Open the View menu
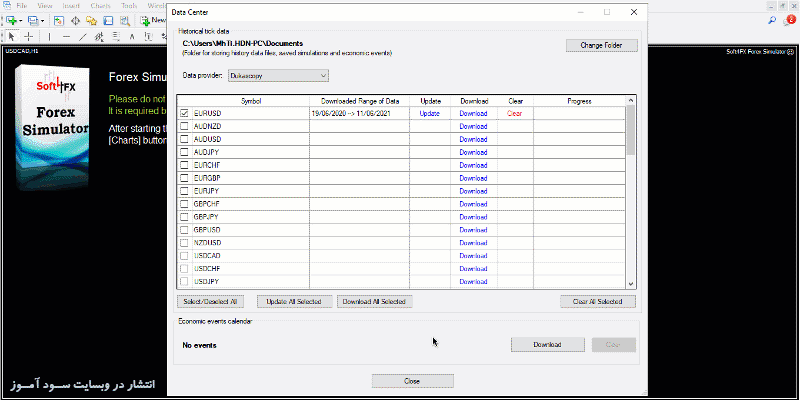 tap(45, 6)
